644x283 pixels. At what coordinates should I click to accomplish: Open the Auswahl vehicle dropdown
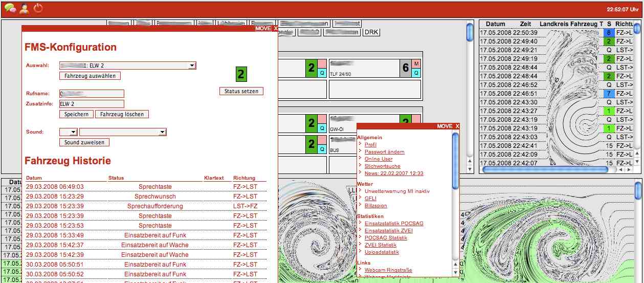click(127, 66)
